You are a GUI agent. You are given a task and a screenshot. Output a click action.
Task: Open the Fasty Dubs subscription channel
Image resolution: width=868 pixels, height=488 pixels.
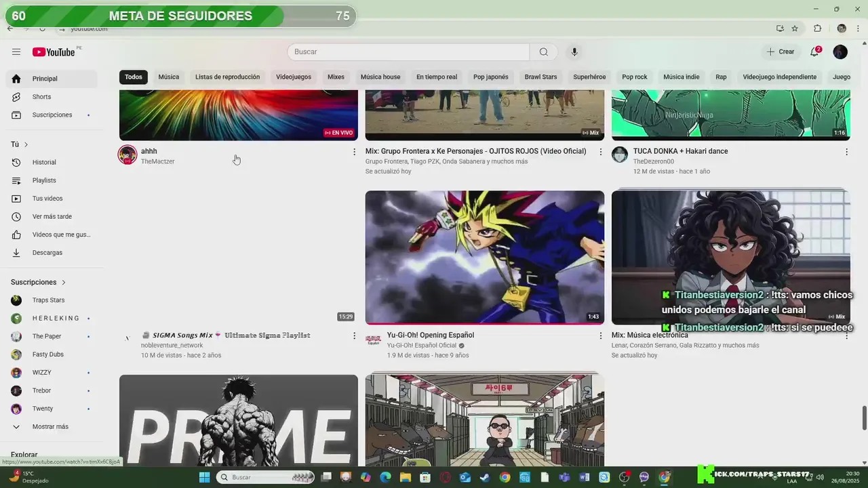pyautogui.click(x=52, y=354)
